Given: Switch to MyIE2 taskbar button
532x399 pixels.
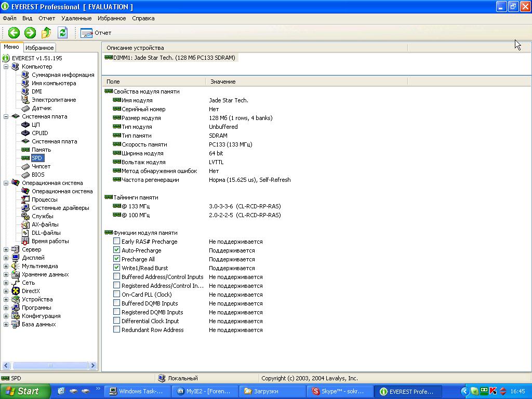Looking at the screenshot, I should (x=204, y=391).
